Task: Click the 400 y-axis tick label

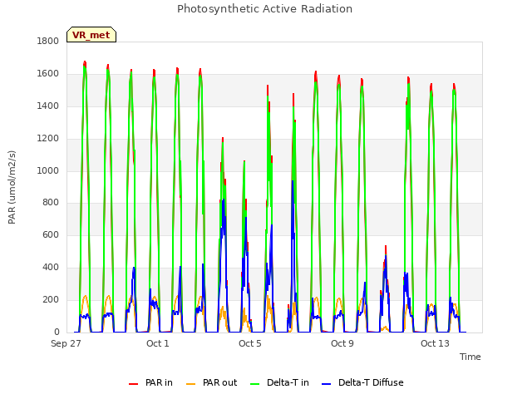Action: (x=51, y=268)
